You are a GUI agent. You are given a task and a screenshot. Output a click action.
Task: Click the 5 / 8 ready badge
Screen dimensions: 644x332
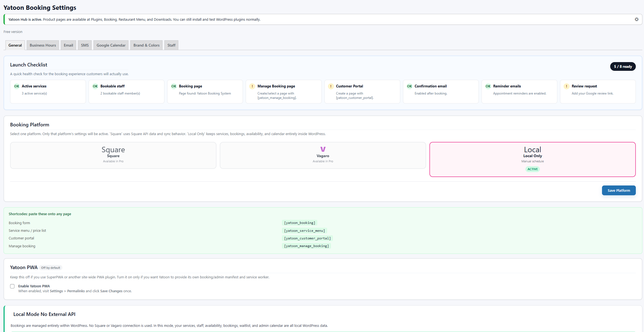(x=623, y=66)
